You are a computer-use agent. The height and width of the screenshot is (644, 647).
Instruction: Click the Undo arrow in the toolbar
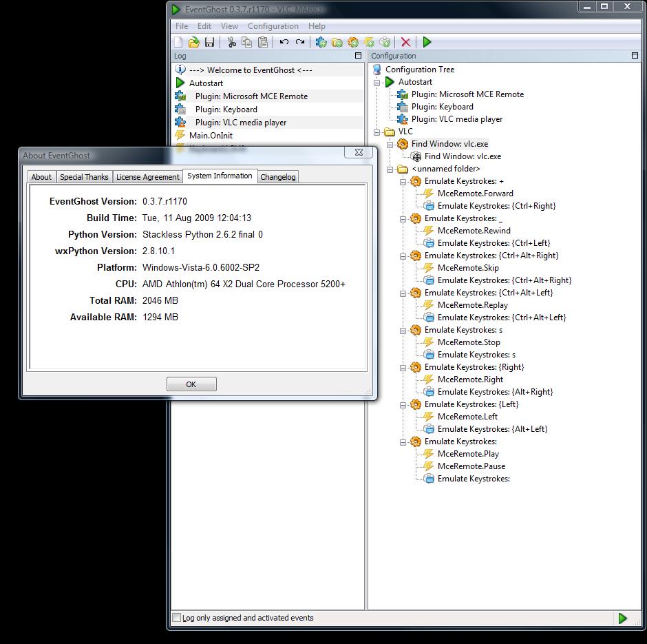pos(284,42)
